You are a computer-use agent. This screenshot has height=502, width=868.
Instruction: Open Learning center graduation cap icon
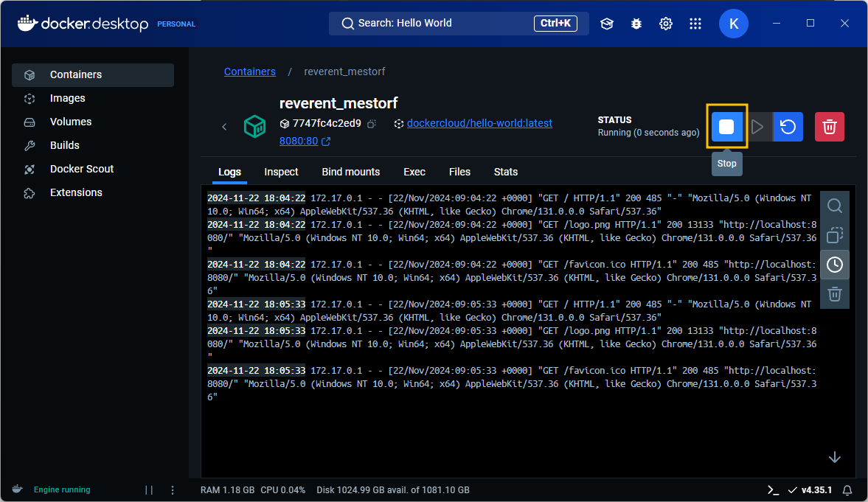coord(607,24)
